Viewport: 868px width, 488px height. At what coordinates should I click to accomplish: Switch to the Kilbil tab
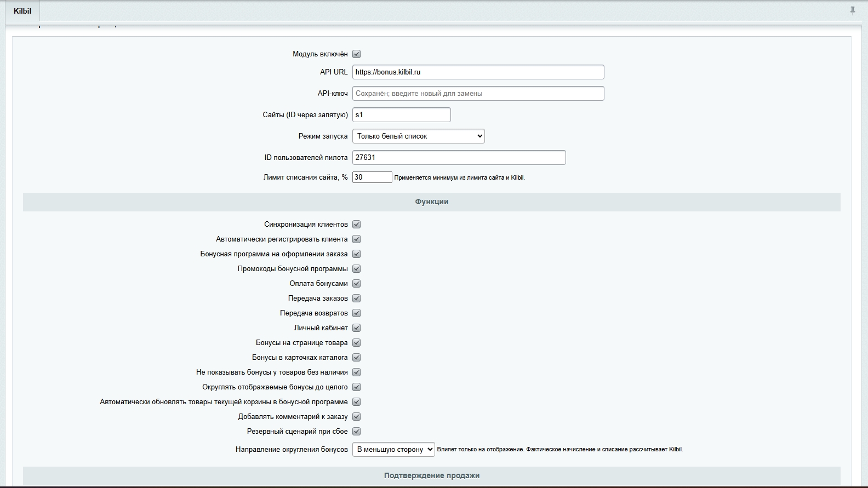[x=22, y=11]
